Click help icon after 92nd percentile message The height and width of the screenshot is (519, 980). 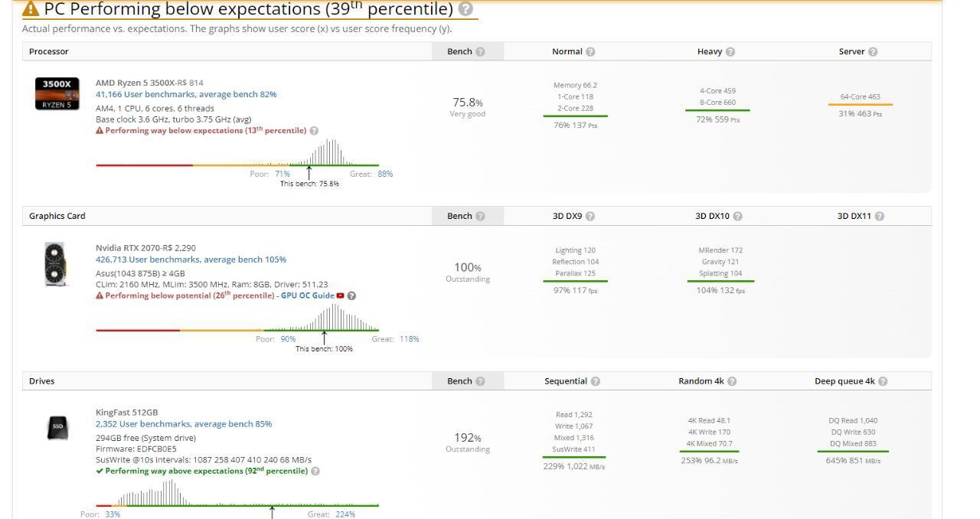(x=315, y=472)
